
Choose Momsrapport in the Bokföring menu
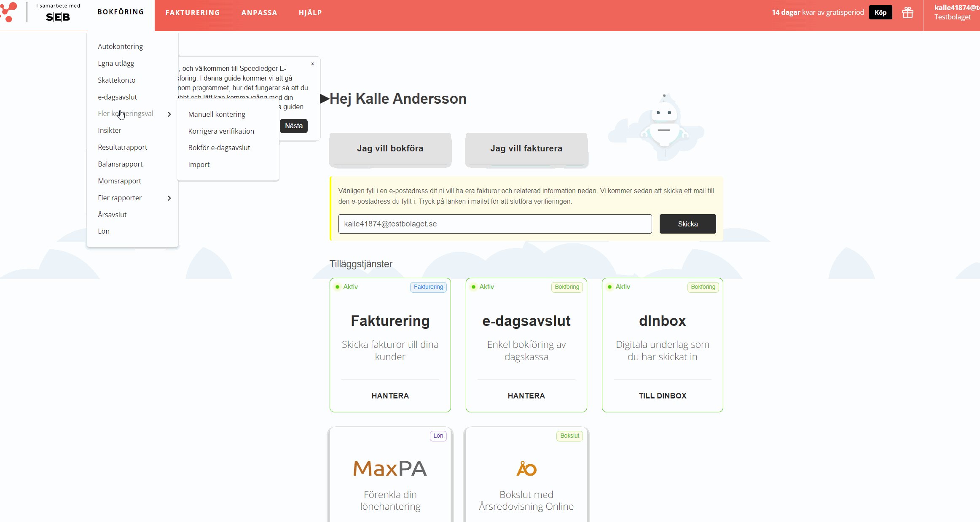(119, 181)
